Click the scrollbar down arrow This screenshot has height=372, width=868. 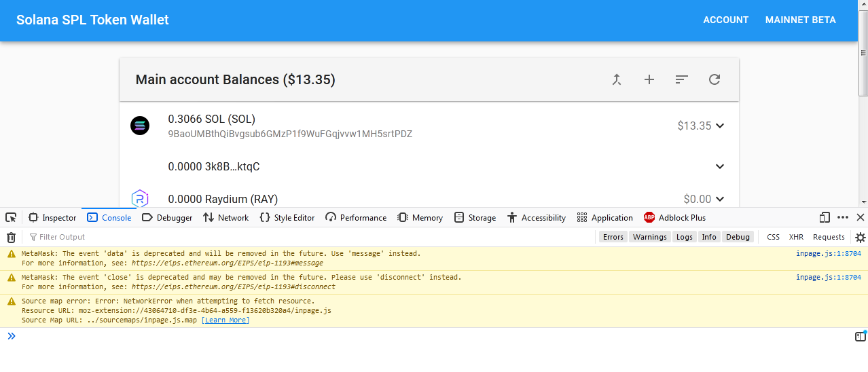tap(863, 202)
